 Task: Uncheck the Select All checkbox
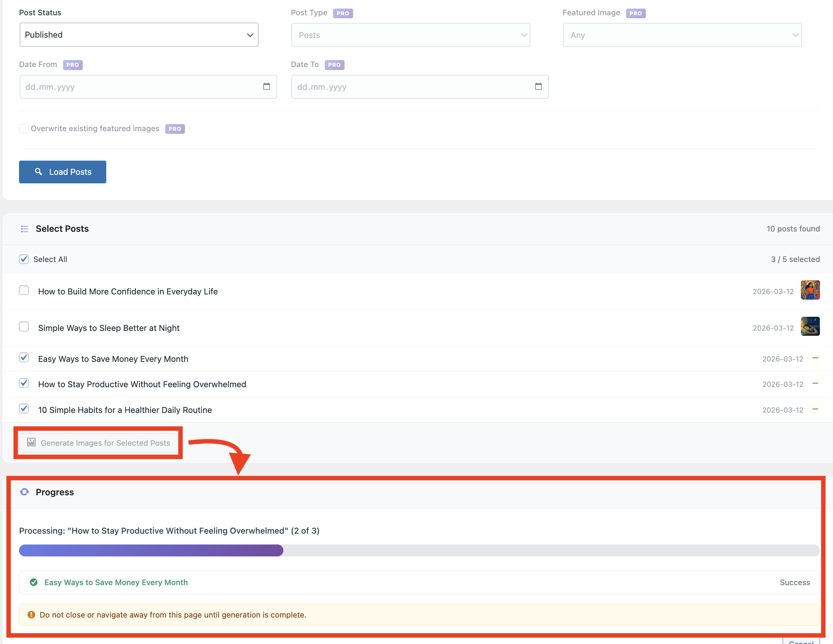[23, 259]
